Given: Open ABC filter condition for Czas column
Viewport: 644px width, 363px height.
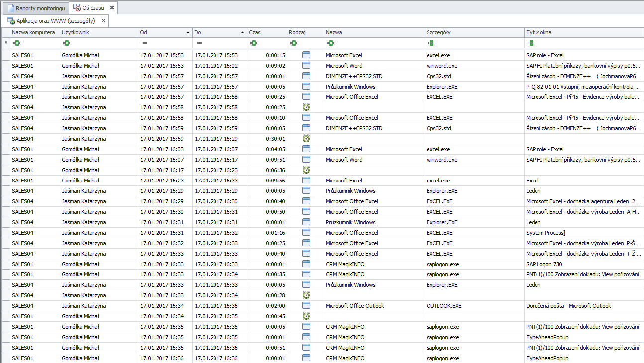Looking at the screenshot, I should (x=254, y=43).
